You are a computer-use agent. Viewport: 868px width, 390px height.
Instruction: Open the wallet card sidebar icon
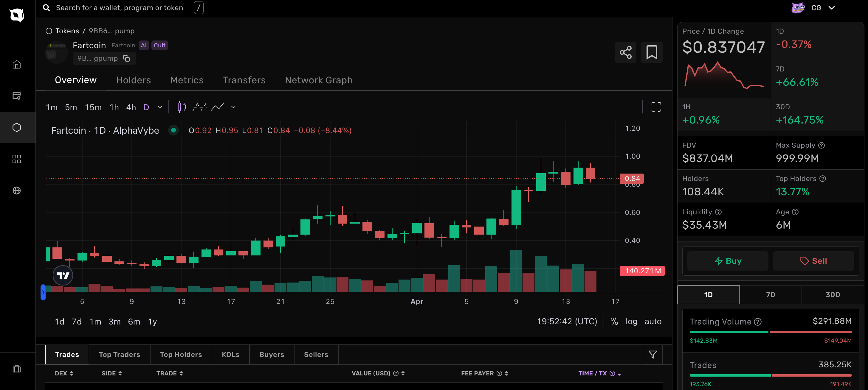(16, 96)
